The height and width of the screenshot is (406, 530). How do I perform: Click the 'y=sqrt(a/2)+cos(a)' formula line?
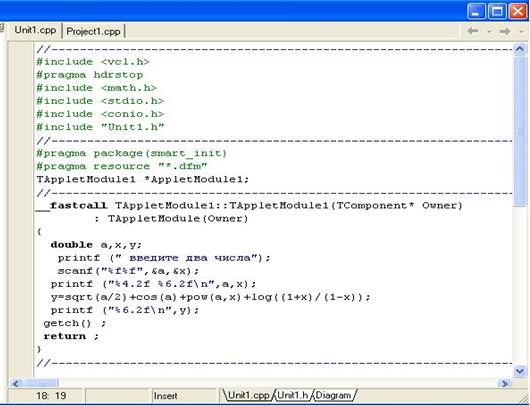click(x=211, y=297)
